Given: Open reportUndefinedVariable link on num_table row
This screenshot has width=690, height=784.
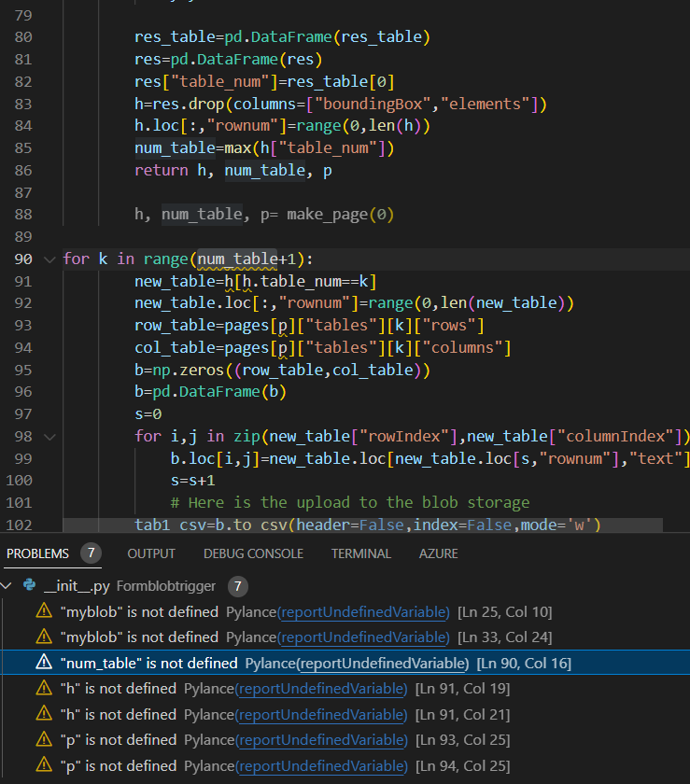Looking at the screenshot, I should pos(383,664).
